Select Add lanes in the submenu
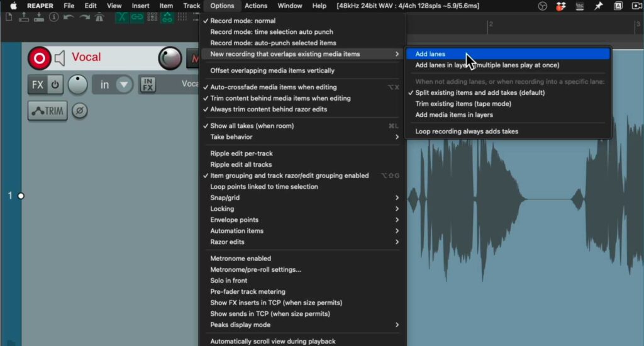Screen dimensions: 644x346 (x=508, y=54)
